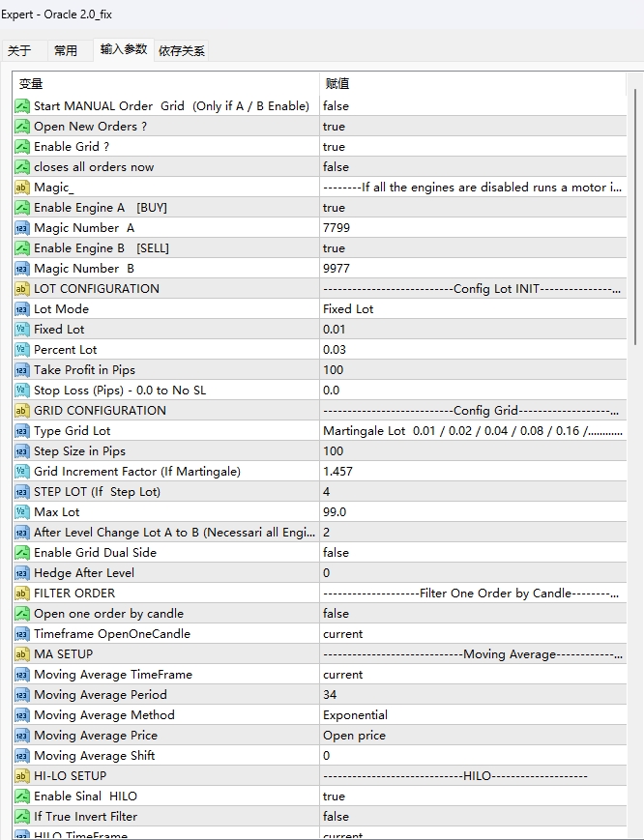Click the 变量 column header

pos(166,83)
